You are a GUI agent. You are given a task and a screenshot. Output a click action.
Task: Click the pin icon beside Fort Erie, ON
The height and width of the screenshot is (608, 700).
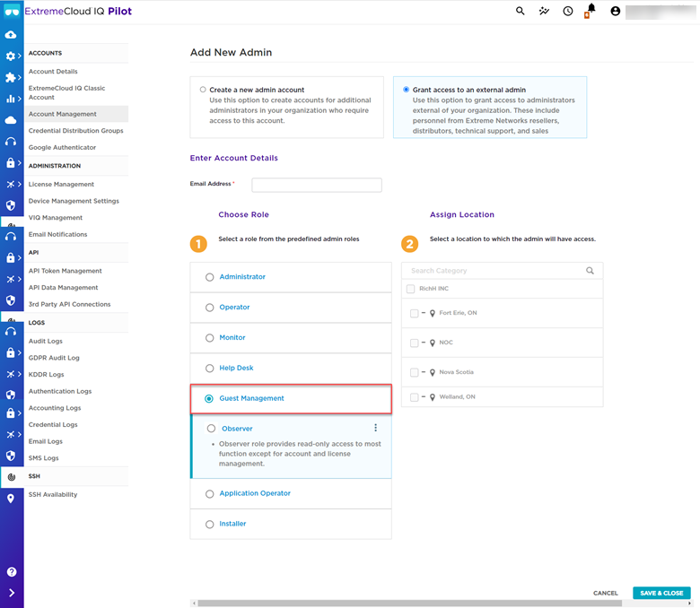[433, 313]
